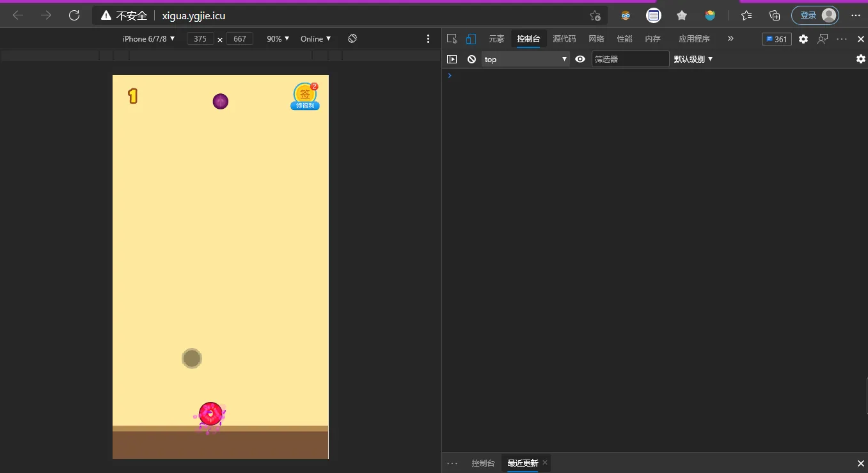Open the top context dropdown
Viewport: 868px width, 473px height.
(526, 59)
